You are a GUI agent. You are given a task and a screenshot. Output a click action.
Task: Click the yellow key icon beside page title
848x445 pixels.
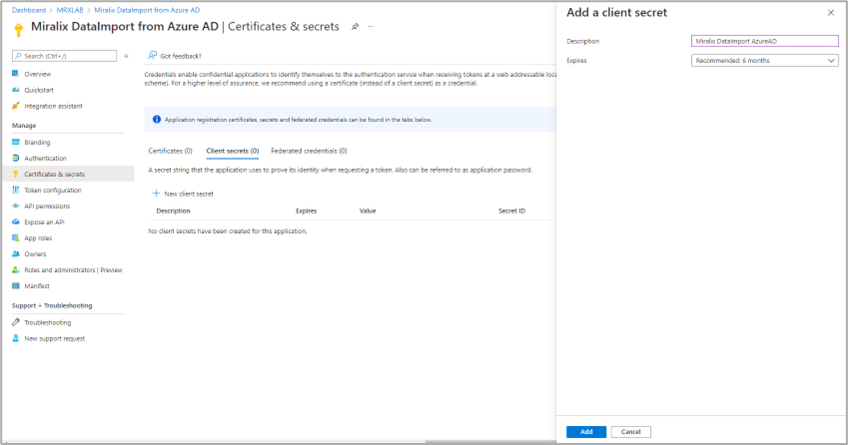tap(18, 30)
